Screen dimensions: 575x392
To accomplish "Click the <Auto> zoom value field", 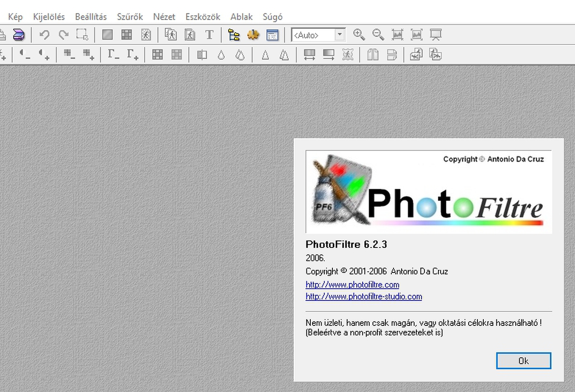I will (314, 35).
